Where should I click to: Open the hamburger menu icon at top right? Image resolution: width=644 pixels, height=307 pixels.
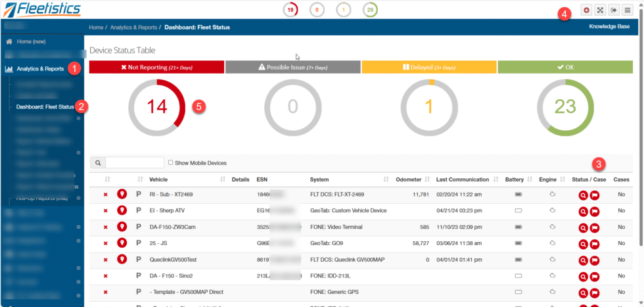tap(627, 11)
